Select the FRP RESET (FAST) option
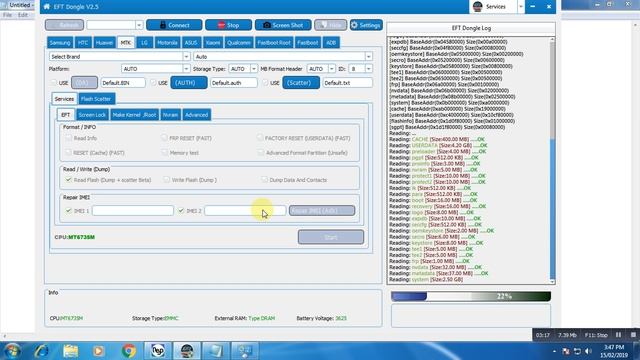This screenshot has height=360, width=640. click(x=164, y=138)
